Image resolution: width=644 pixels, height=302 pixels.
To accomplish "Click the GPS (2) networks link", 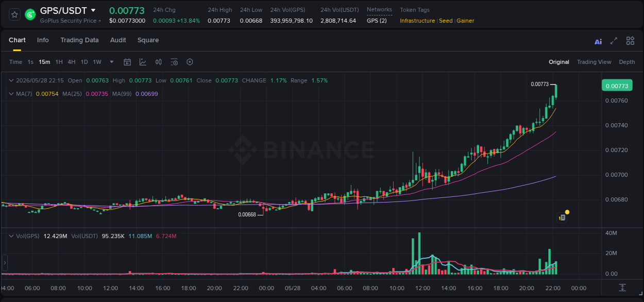I will coord(377,21).
